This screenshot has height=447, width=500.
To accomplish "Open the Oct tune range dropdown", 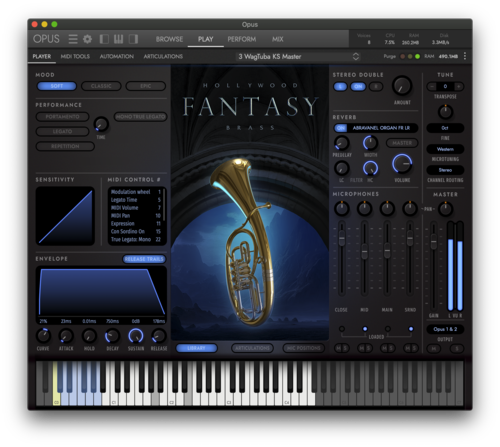I will (445, 128).
